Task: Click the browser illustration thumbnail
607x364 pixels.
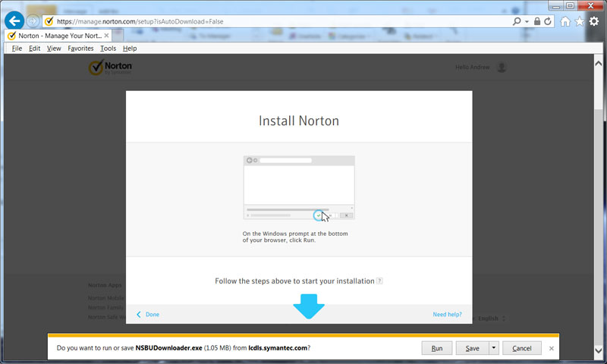Action: [299, 187]
